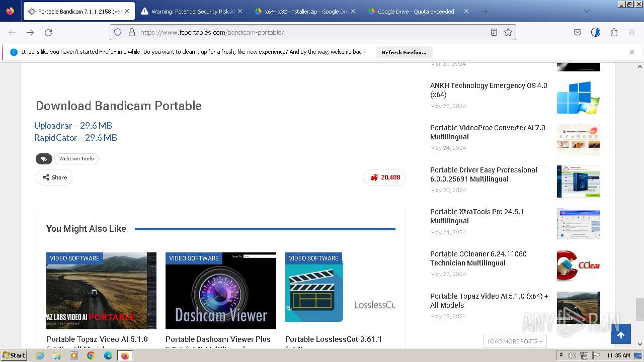Dismiss the Refresh Firefox notification bar
The image size is (644, 362).
632,52
